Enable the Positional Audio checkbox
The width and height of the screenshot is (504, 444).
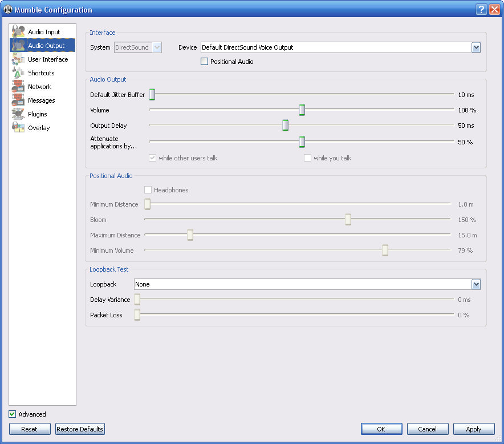coord(205,62)
